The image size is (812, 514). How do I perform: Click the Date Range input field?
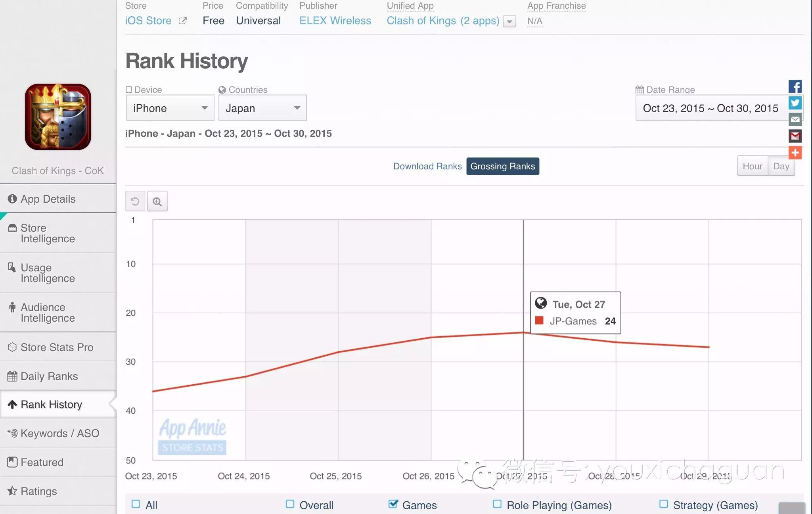710,108
